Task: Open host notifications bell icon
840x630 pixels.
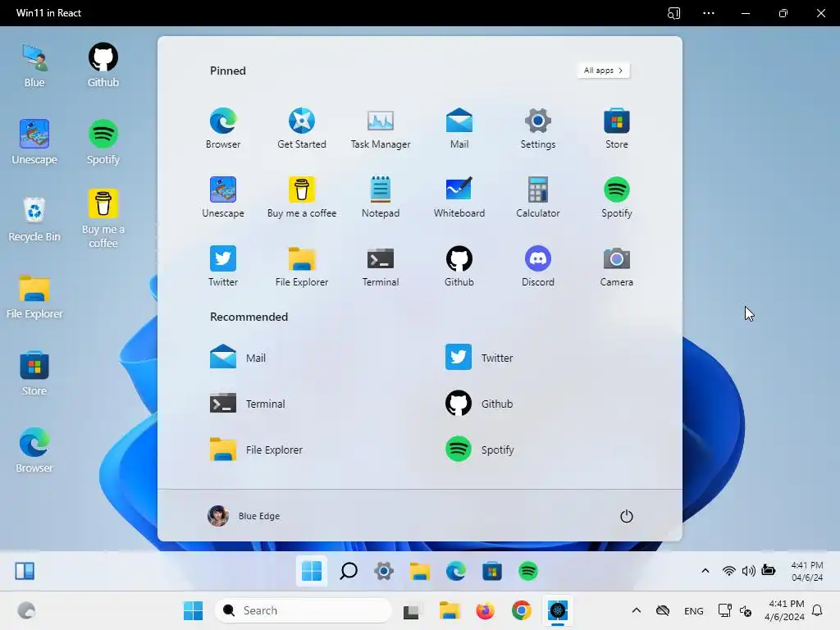Action: [818, 610]
